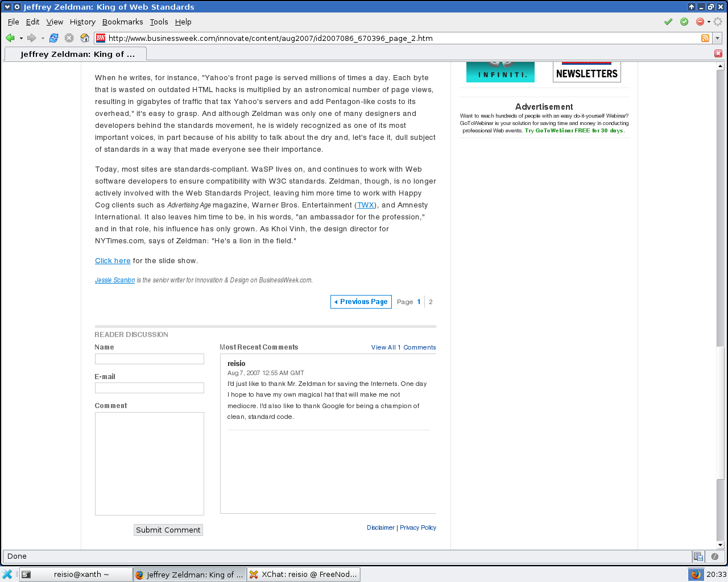
Task: Click the grey Forward arrow button
Action: click(x=32, y=38)
